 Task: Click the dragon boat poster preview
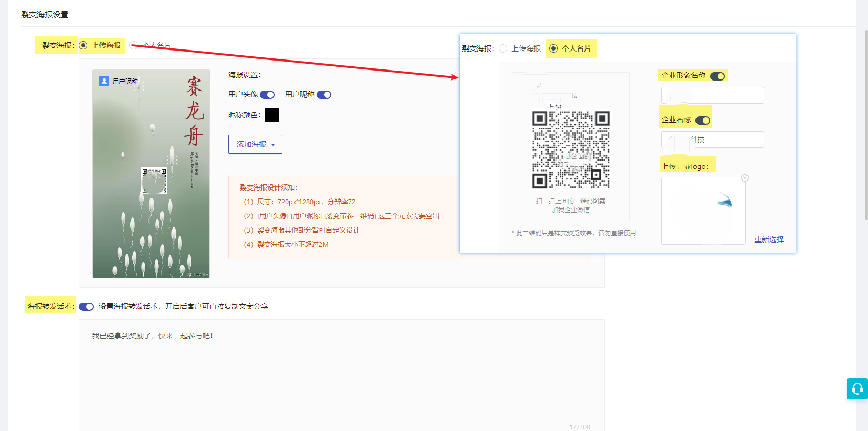(151, 174)
